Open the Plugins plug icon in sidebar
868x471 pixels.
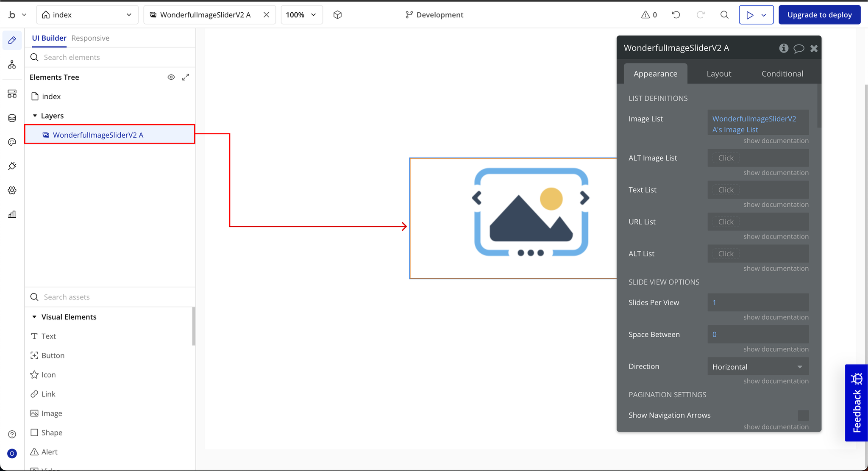pos(12,166)
